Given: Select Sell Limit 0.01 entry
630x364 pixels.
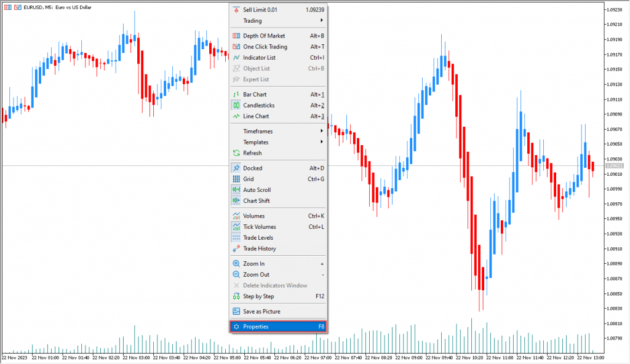Looking at the screenshot, I should coord(277,10).
